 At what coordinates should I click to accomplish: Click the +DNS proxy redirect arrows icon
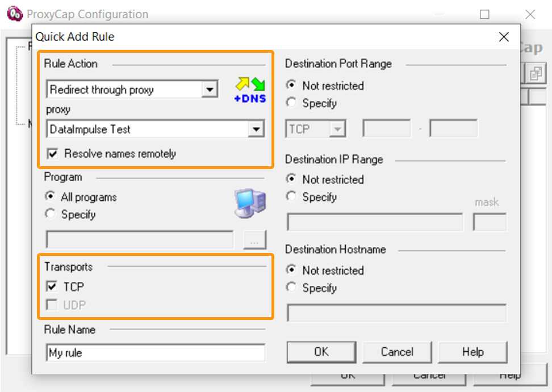tap(250, 90)
